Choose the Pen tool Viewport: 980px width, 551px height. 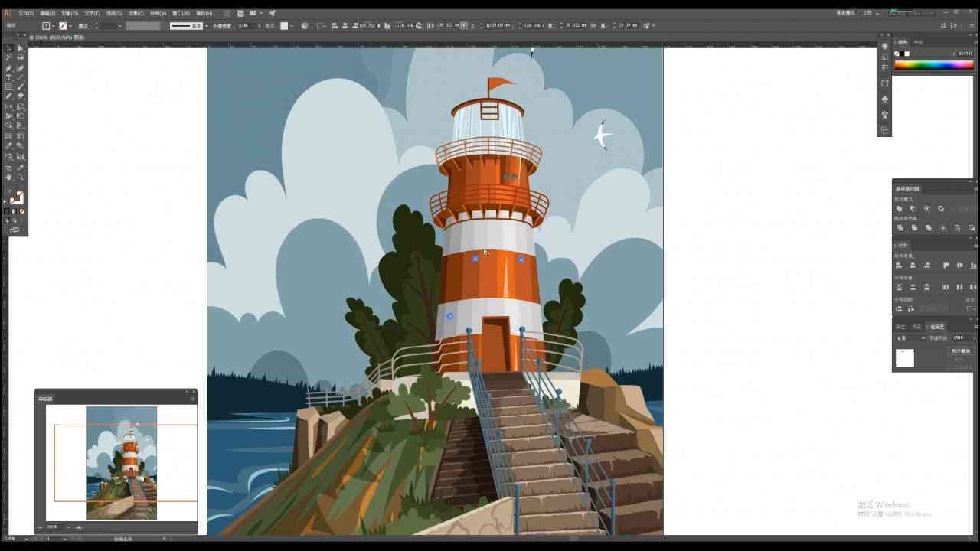8,68
